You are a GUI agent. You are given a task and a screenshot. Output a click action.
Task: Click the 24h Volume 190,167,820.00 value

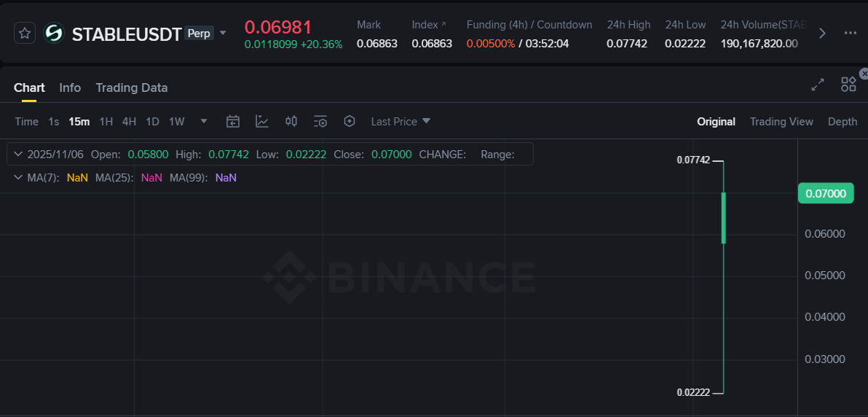[759, 43]
